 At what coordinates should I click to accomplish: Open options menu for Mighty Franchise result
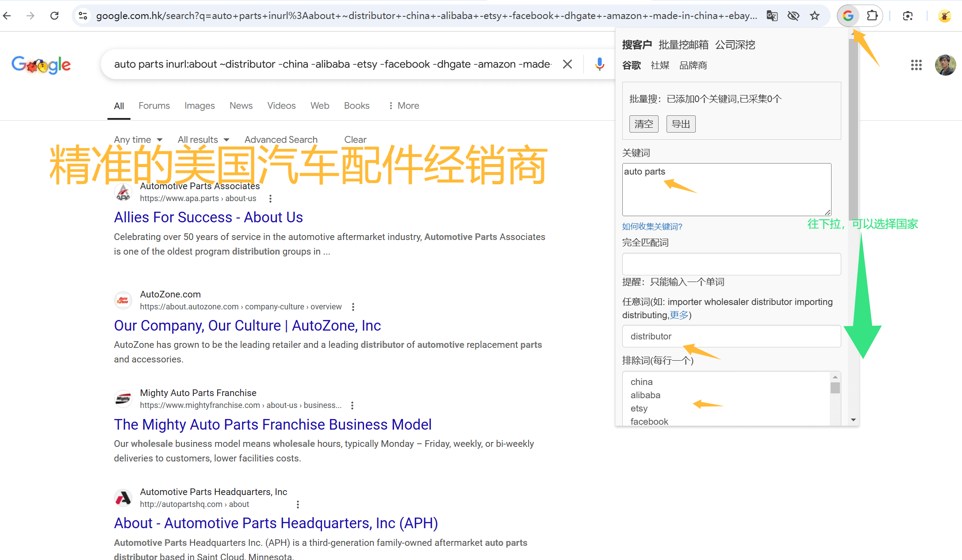(x=352, y=405)
